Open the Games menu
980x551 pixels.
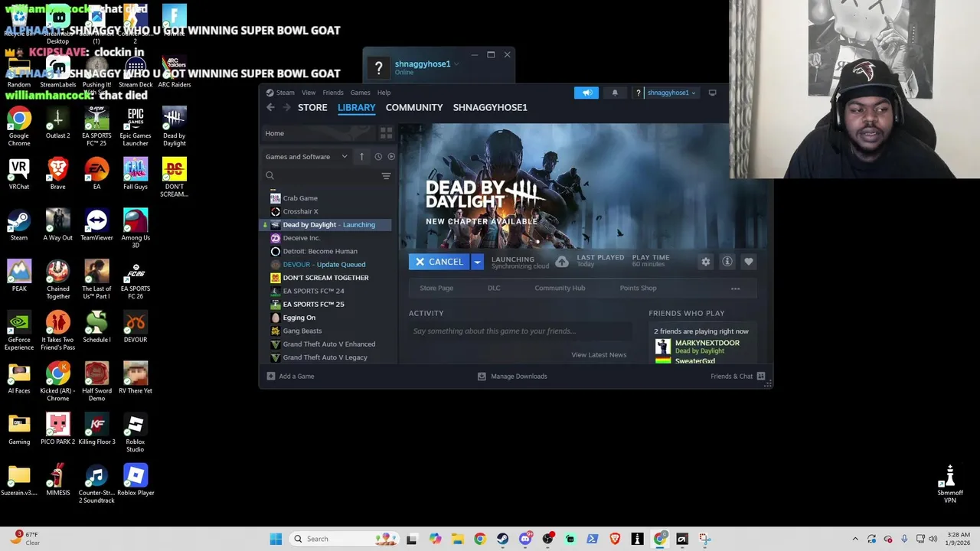tap(360, 93)
